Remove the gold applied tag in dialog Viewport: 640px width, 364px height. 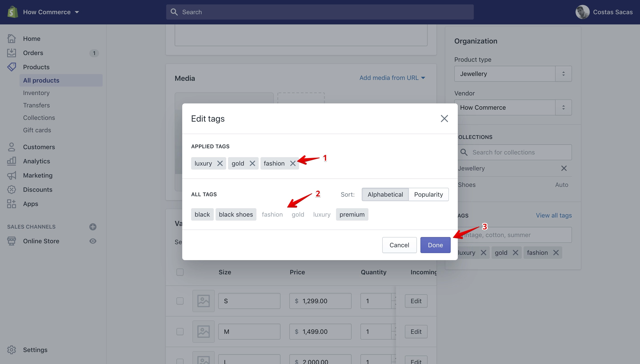point(252,163)
